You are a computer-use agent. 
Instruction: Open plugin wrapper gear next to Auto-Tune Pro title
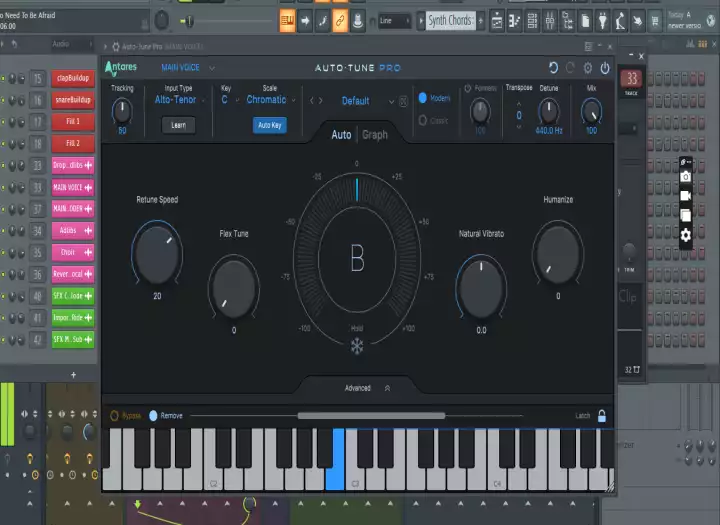116,46
